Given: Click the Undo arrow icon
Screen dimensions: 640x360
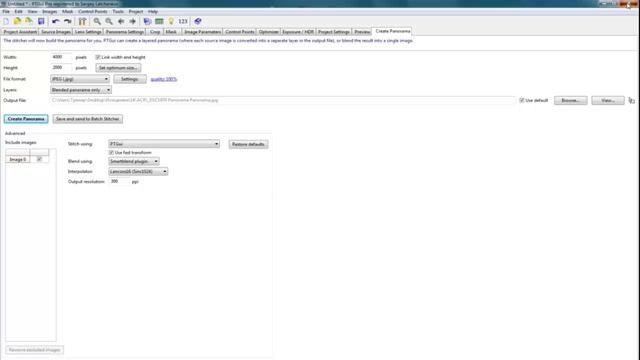Looking at the screenshot, I should [56, 21].
